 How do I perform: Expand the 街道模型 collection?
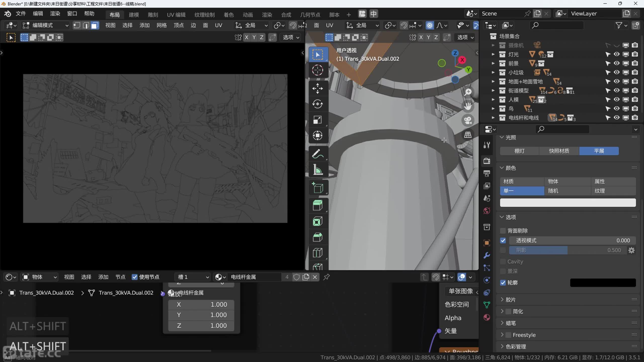click(x=493, y=90)
